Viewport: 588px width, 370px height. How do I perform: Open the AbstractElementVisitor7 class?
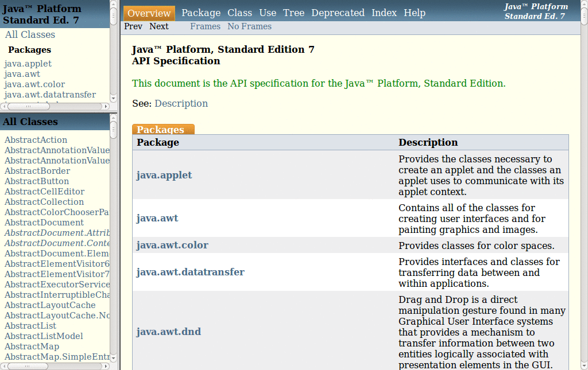click(x=57, y=275)
